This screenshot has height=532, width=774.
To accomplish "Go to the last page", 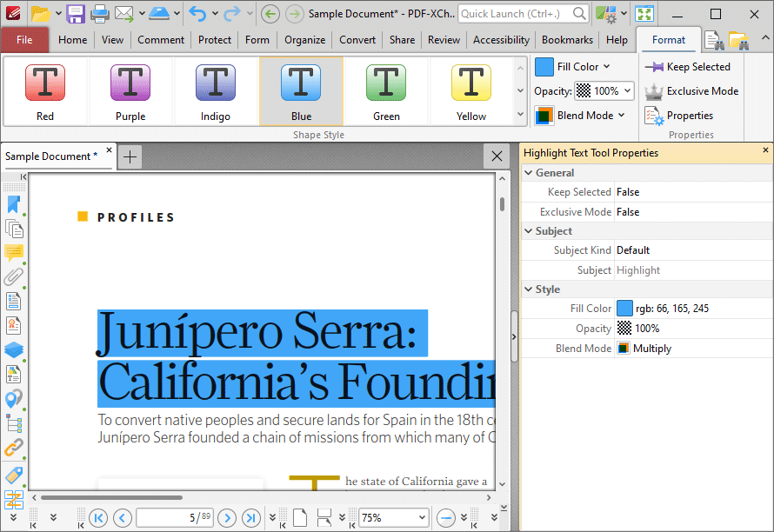I will click(x=251, y=518).
